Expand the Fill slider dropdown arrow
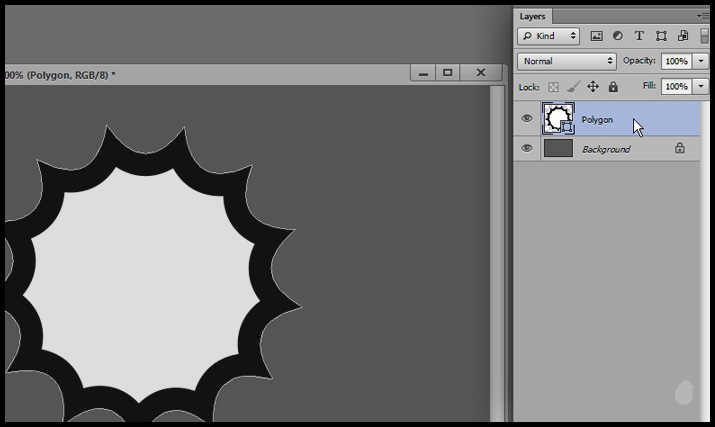This screenshot has width=715, height=427. point(701,87)
